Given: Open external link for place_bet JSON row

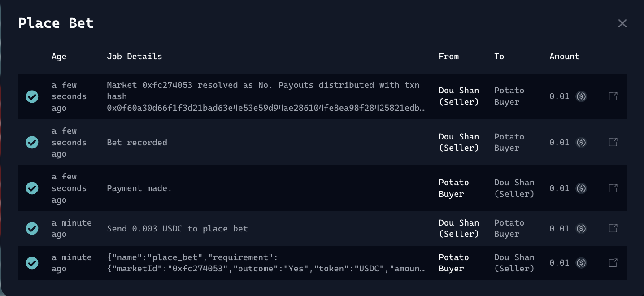Looking at the screenshot, I should pos(613,263).
